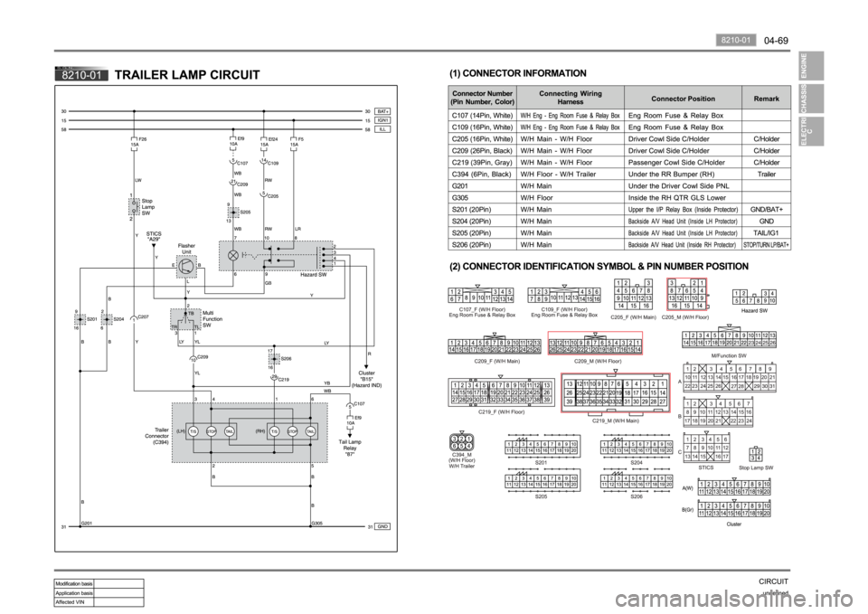
Task: Click the Stop Lamp SW 4-pin connector
Action: point(756,457)
